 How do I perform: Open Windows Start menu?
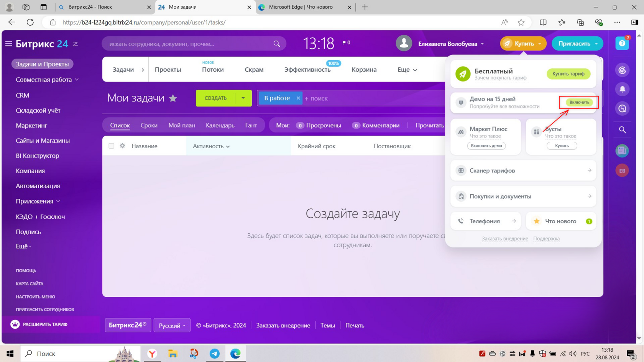click(10, 354)
